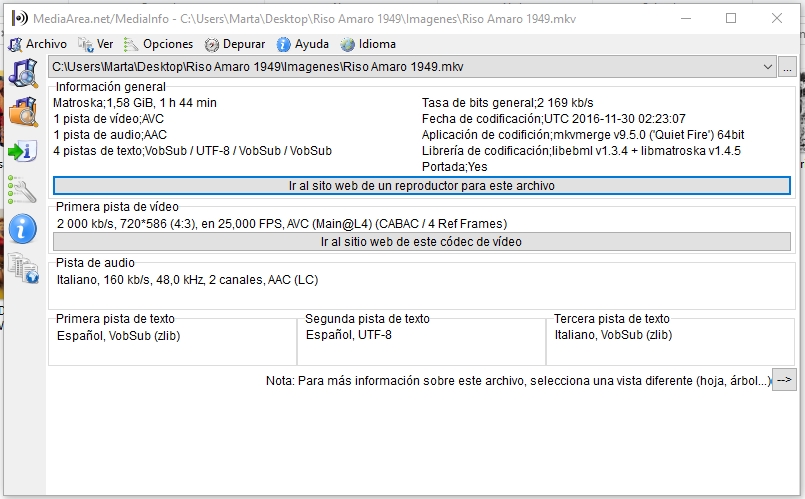805x499 pixels.
Task: Select text 'Matroska;1,58 GiB, 1 h 44 min'
Action: [x=135, y=103]
